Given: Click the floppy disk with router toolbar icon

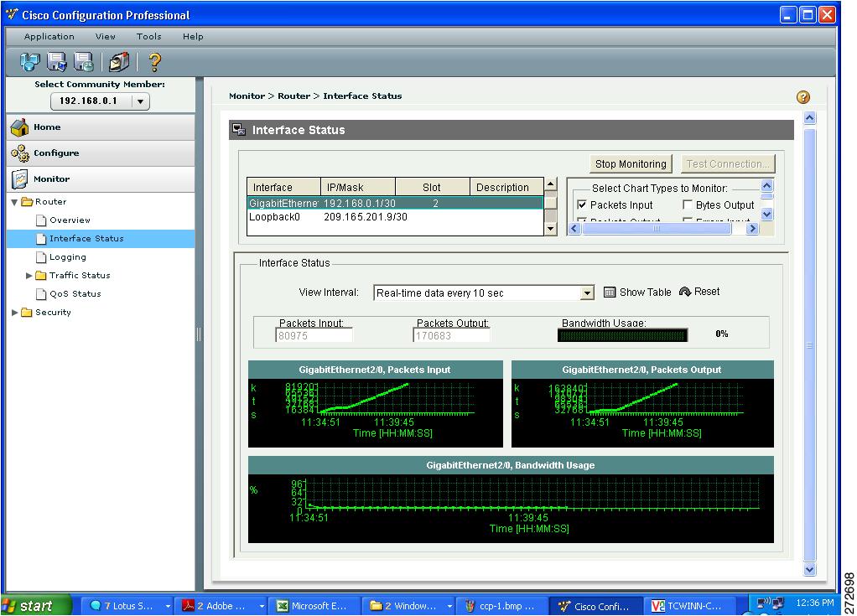Looking at the screenshot, I should pyautogui.click(x=84, y=62).
